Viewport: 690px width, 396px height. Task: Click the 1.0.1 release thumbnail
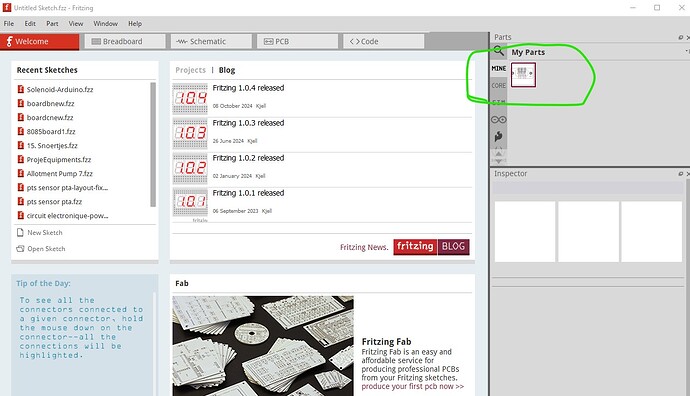190,202
